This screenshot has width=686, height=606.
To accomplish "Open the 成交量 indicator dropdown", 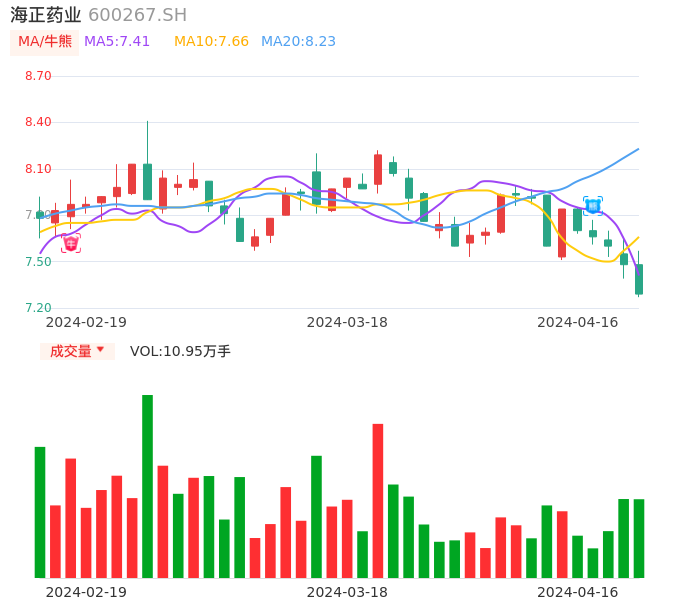I will coord(77,351).
